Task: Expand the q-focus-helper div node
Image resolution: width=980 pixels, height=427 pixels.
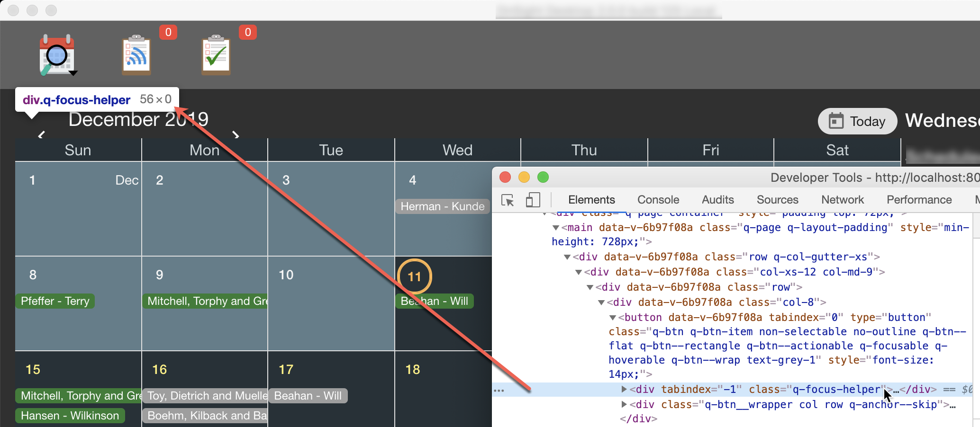Action: [x=625, y=389]
